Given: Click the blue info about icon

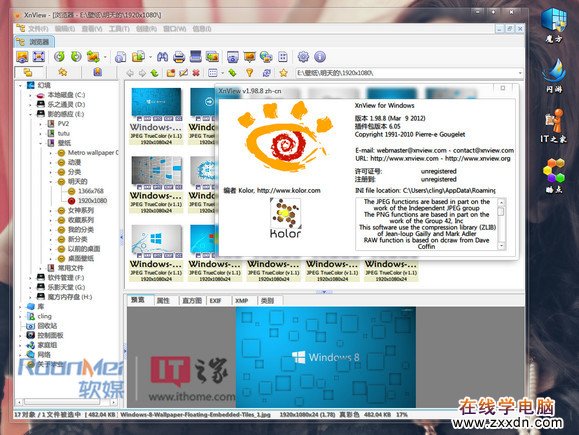Looking at the screenshot, I should pos(320,57).
